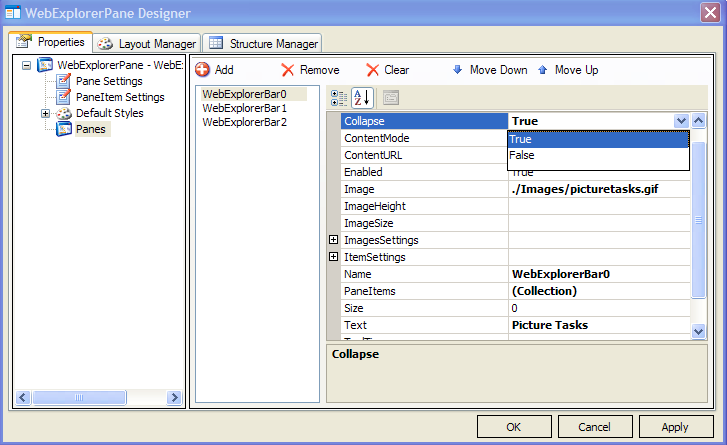Select PaneItem Settings tree item
Image resolution: width=727 pixels, height=445 pixels.
point(119,97)
